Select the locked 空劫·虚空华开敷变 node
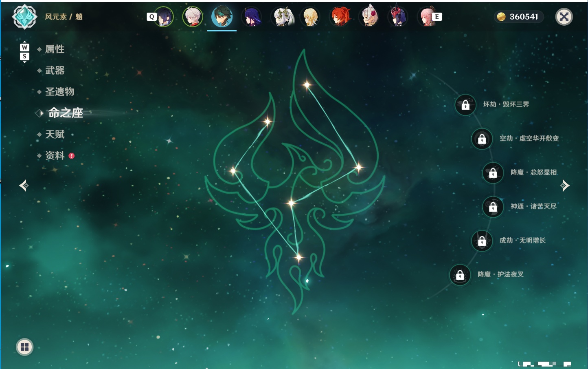 coord(482,139)
